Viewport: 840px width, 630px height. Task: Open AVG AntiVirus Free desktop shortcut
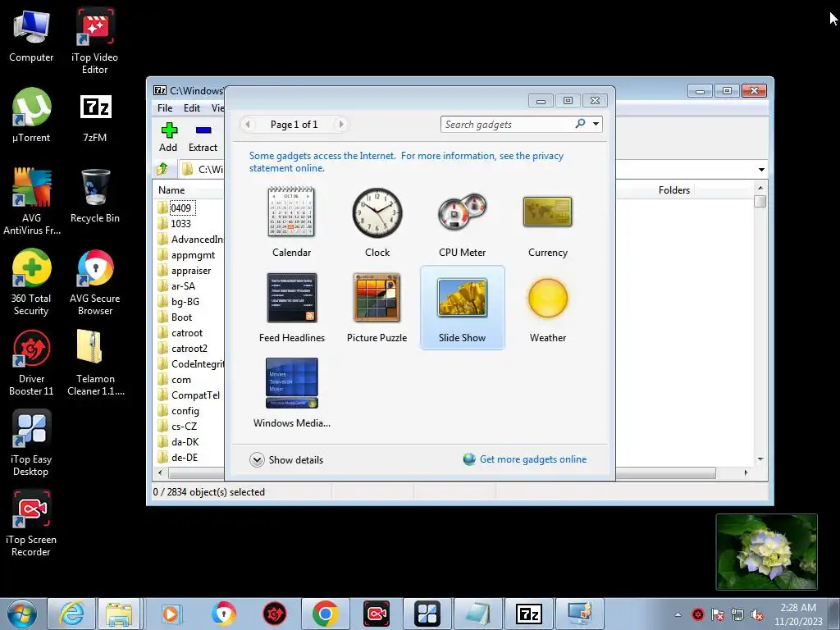click(31, 202)
